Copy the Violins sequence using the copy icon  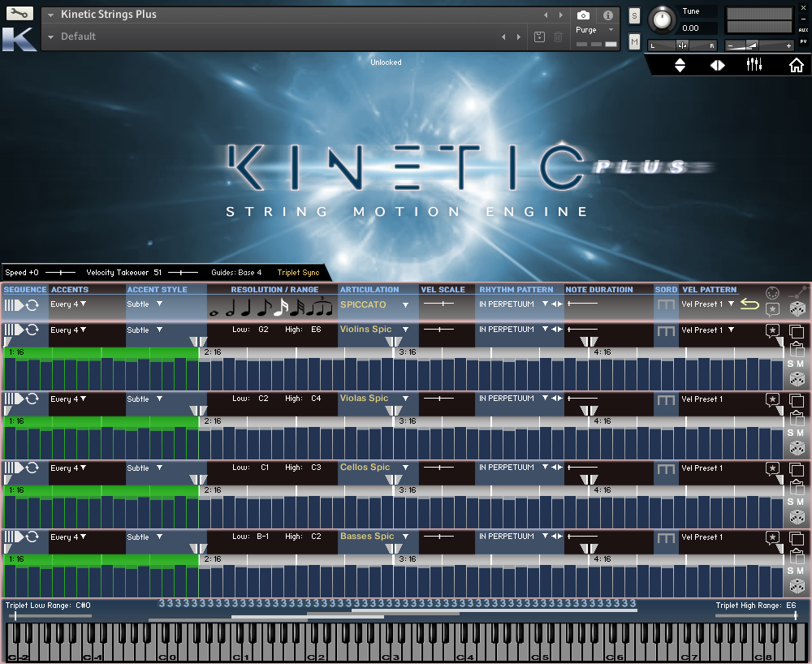tap(797, 331)
